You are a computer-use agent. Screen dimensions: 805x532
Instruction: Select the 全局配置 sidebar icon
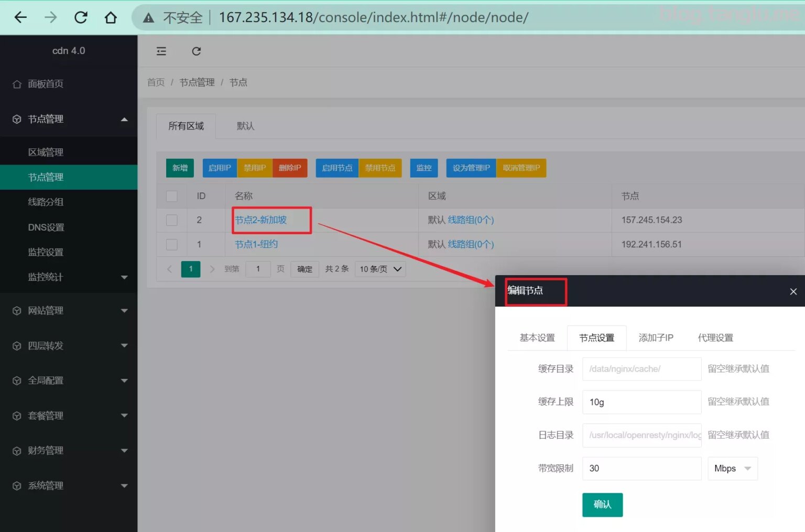tap(16, 381)
